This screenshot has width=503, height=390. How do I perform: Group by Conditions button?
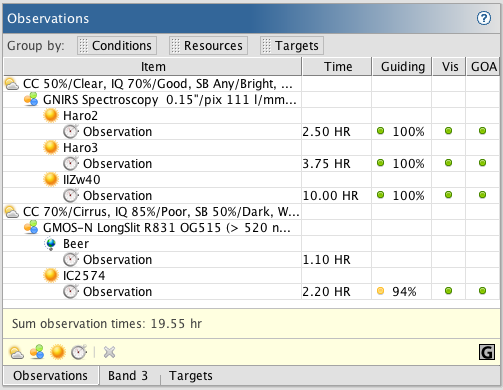117,45
